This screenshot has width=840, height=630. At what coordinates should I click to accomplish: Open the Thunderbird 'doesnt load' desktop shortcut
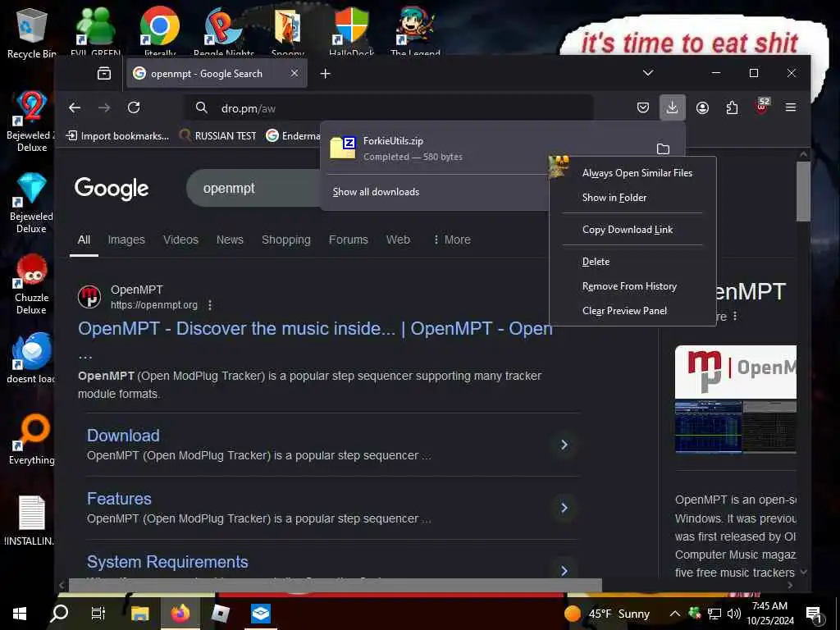tap(31, 358)
